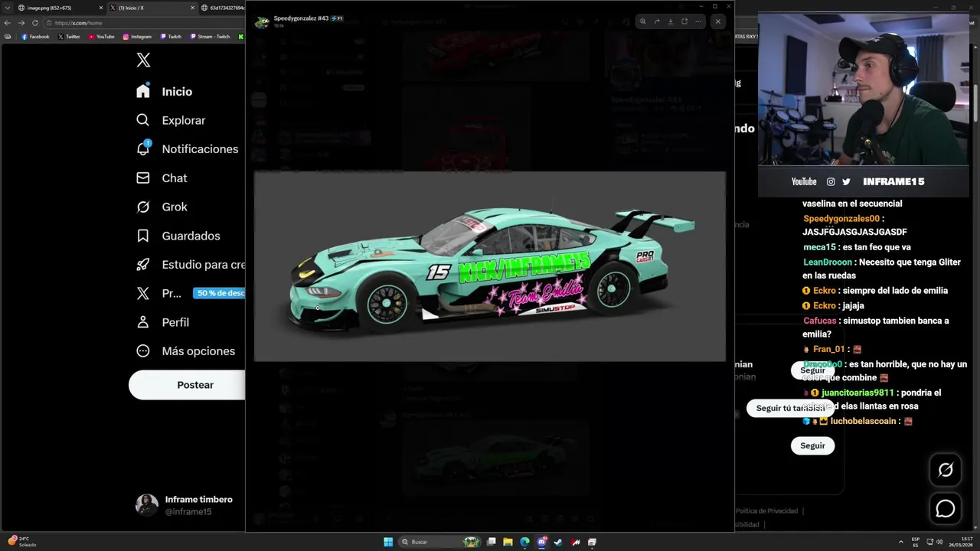Screen dimensions: 980x551
Task: Open the YouTube bookmark
Action: coord(102,37)
